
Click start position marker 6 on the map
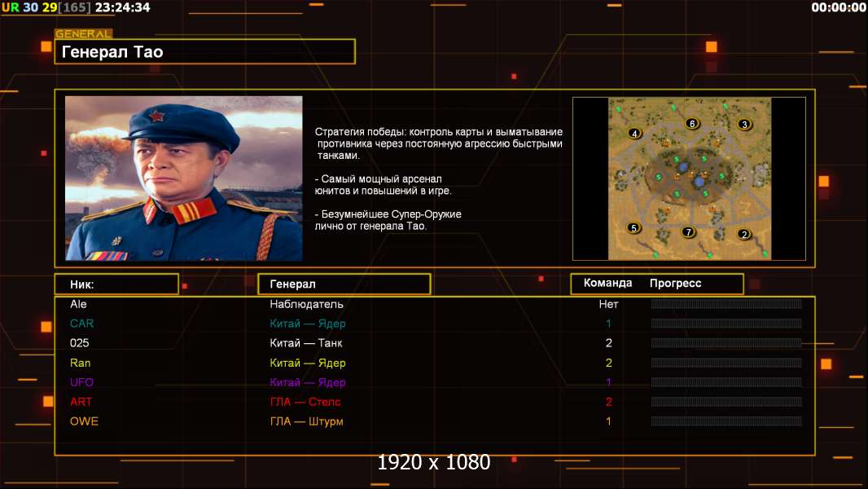coord(691,124)
